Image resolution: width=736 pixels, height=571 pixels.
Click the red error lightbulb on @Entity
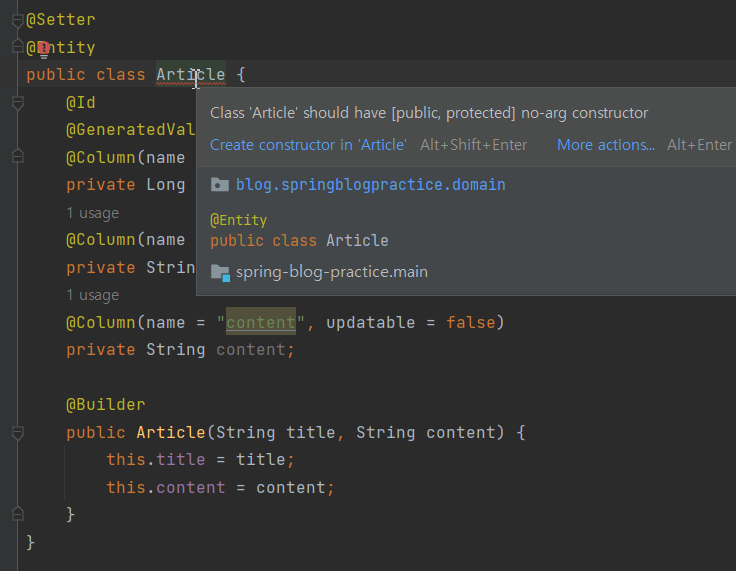tap(44, 49)
